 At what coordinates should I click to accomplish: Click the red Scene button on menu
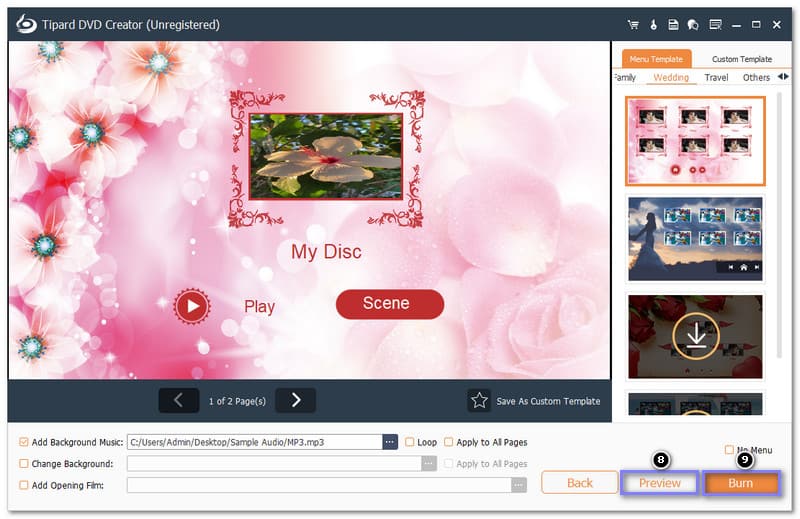390,304
